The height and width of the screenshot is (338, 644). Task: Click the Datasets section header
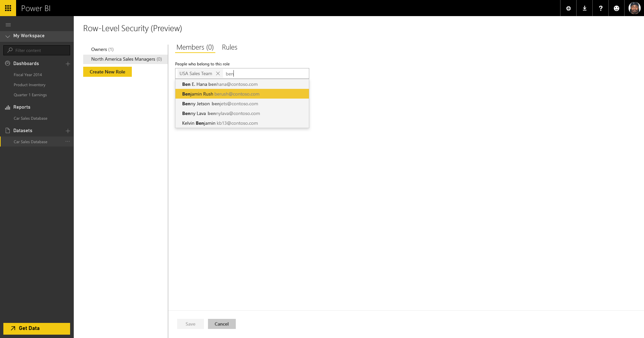(x=23, y=130)
